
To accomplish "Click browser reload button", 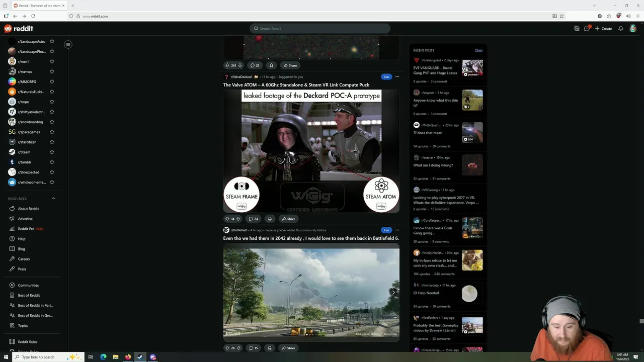I will pos(33,16).
